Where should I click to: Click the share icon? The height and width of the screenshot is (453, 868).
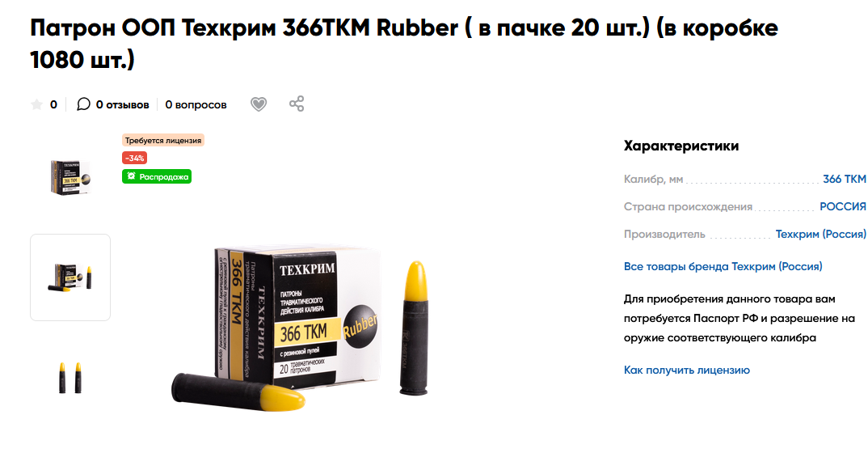tap(297, 104)
